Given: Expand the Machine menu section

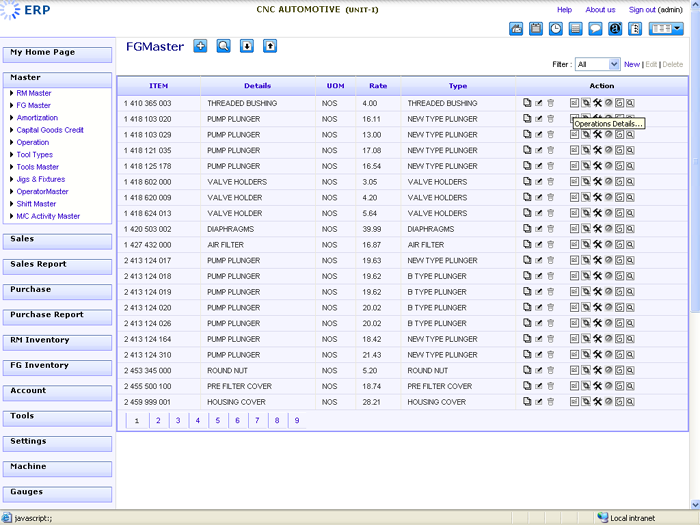Looking at the screenshot, I should [x=57, y=469].
